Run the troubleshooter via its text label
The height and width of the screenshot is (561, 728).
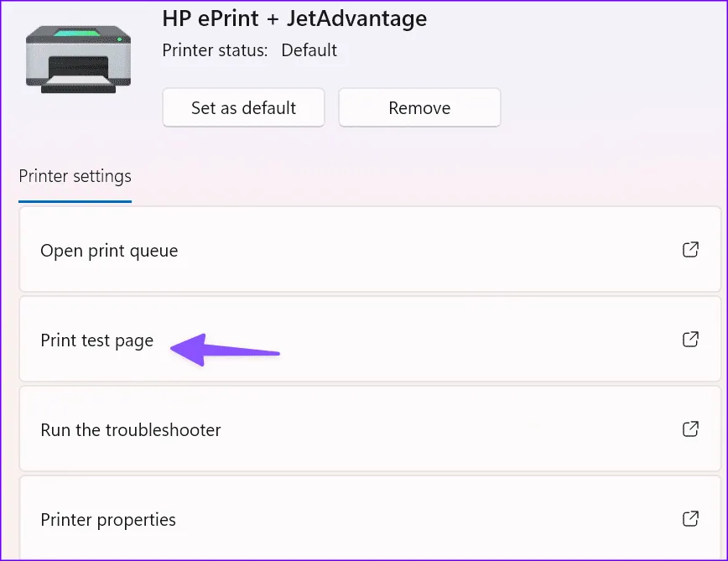(130, 430)
